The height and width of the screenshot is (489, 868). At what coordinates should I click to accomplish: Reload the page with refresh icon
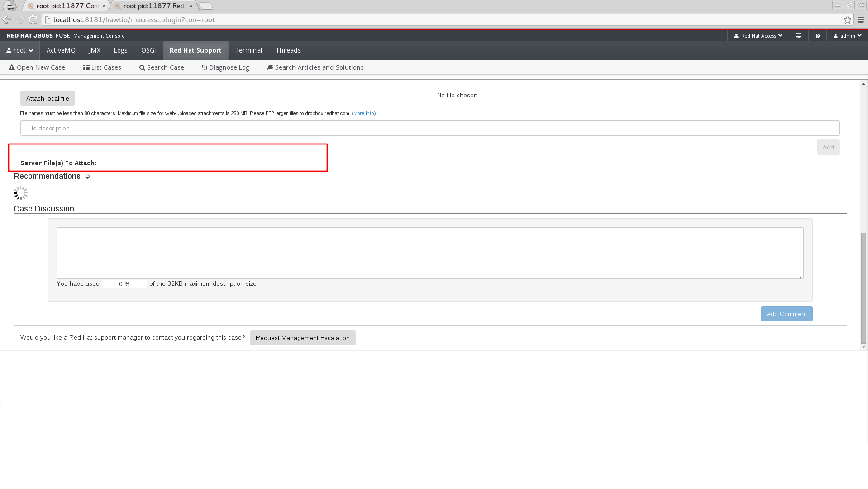coord(33,19)
